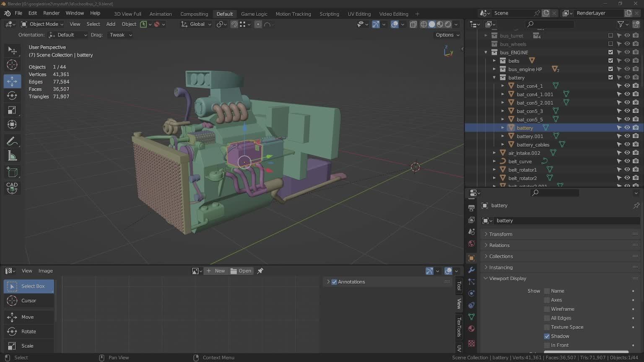Open the Object Mode dropdown
This screenshot has width=644, height=362.
42,24
